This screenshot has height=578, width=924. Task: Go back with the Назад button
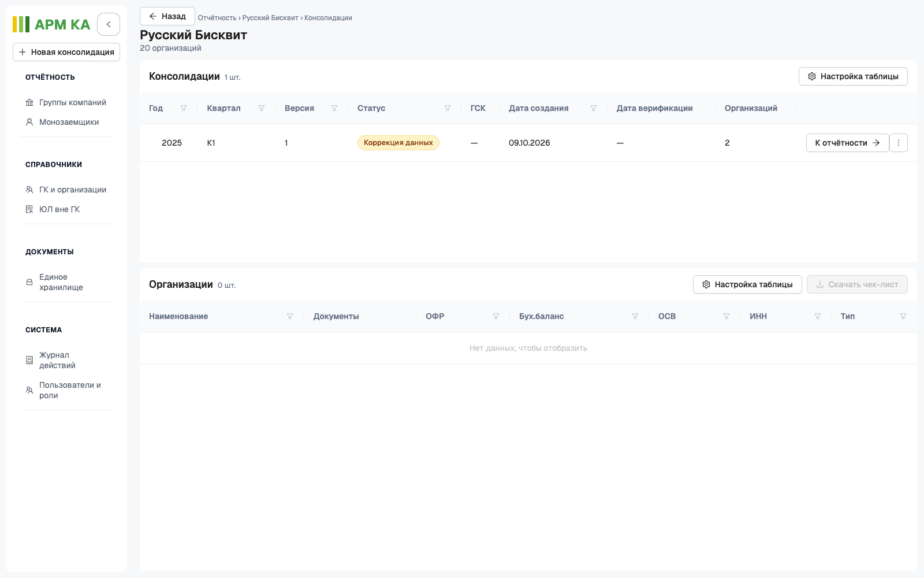(167, 16)
